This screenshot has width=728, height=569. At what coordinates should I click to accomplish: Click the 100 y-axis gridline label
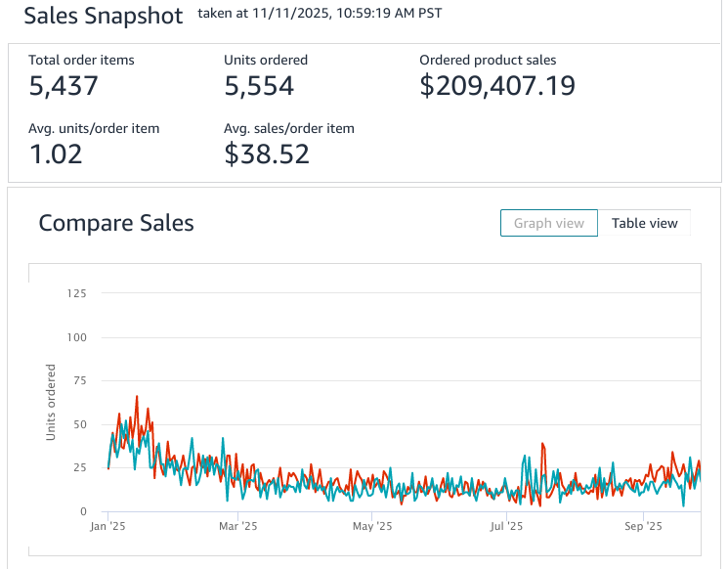click(x=76, y=337)
